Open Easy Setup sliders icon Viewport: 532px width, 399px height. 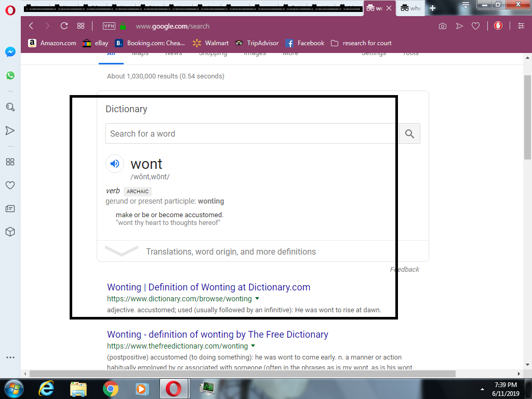pyautogui.click(x=521, y=26)
